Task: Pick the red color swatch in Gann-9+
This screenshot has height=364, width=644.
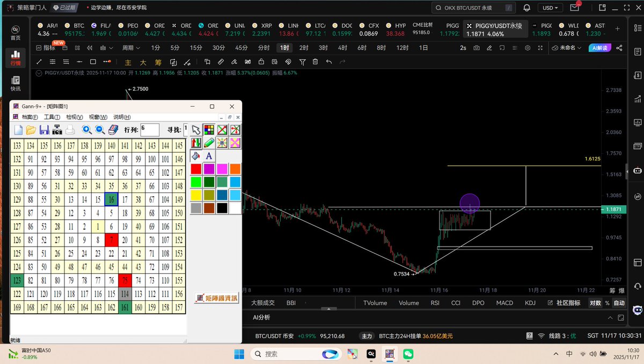Action: tap(196, 169)
